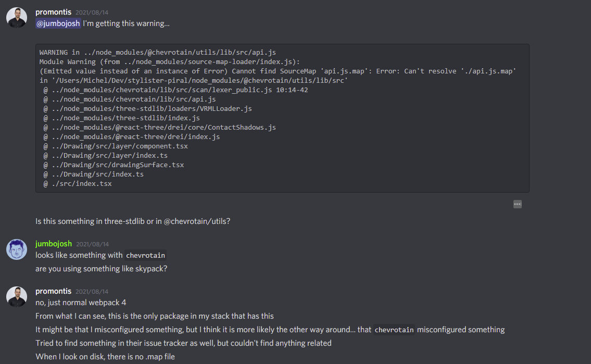This screenshot has width=591, height=364.
Task: Select message 'there is no .map file'
Action: (105, 357)
